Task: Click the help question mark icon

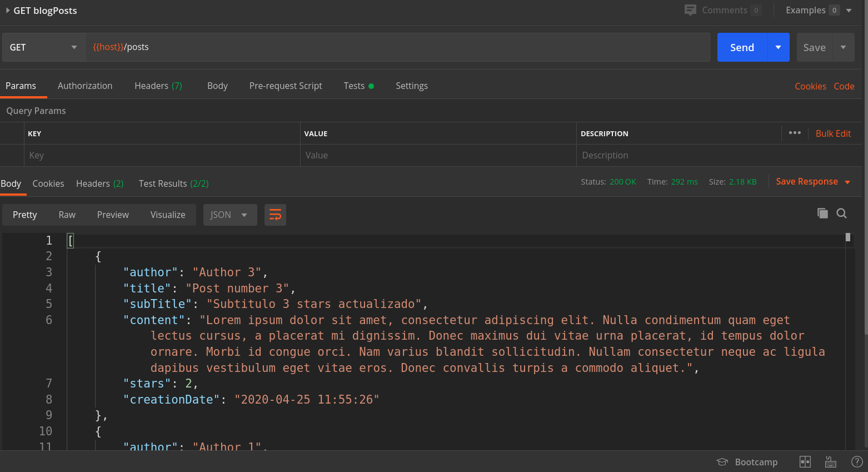Action: [x=857, y=462]
